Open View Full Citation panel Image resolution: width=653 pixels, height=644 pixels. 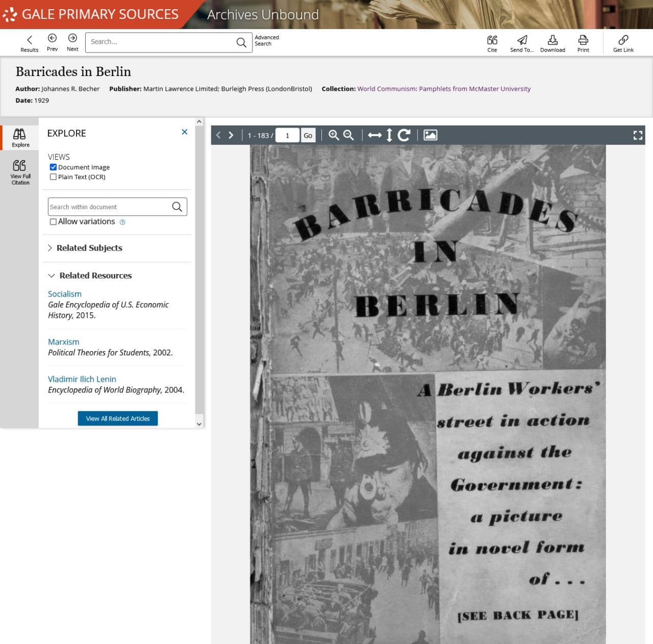(x=20, y=172)
